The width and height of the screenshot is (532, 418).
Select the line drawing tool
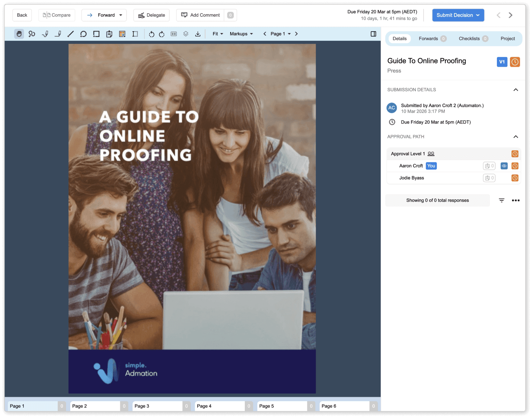coord(71,34)
